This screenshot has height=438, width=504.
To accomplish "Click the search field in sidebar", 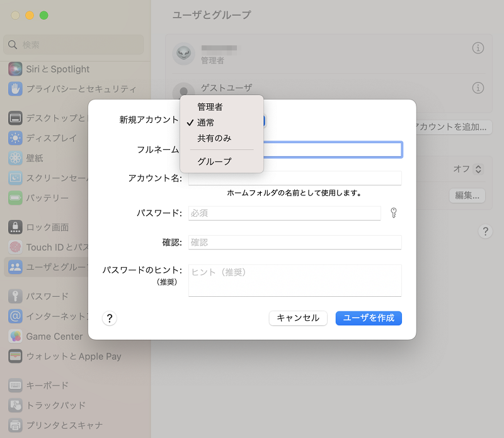I will tap(74, 45).
